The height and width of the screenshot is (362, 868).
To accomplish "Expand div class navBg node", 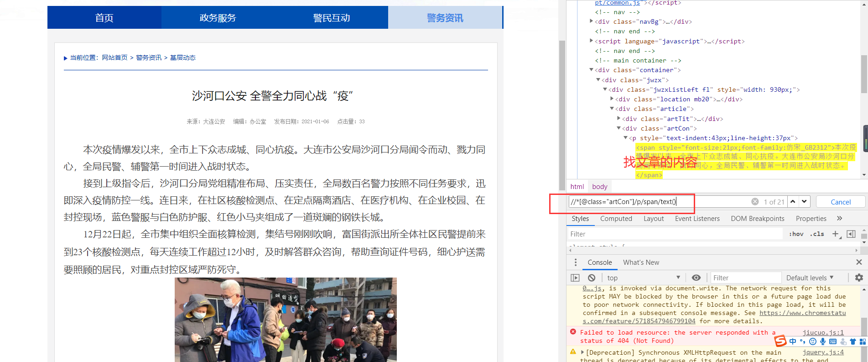I will 592,21.
